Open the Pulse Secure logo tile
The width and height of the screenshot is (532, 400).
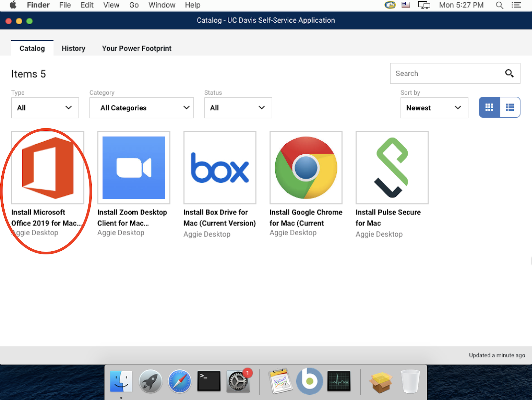pos(392,168)
